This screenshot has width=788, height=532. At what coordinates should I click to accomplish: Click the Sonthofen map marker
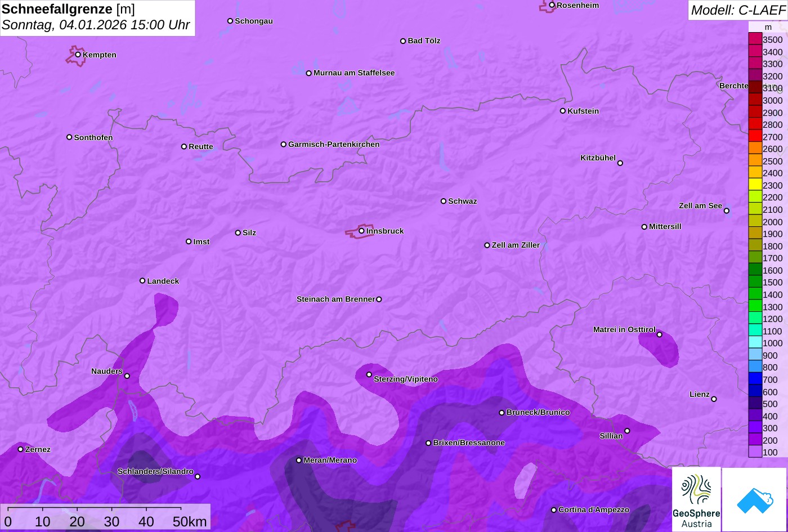(x=69, y=137)
